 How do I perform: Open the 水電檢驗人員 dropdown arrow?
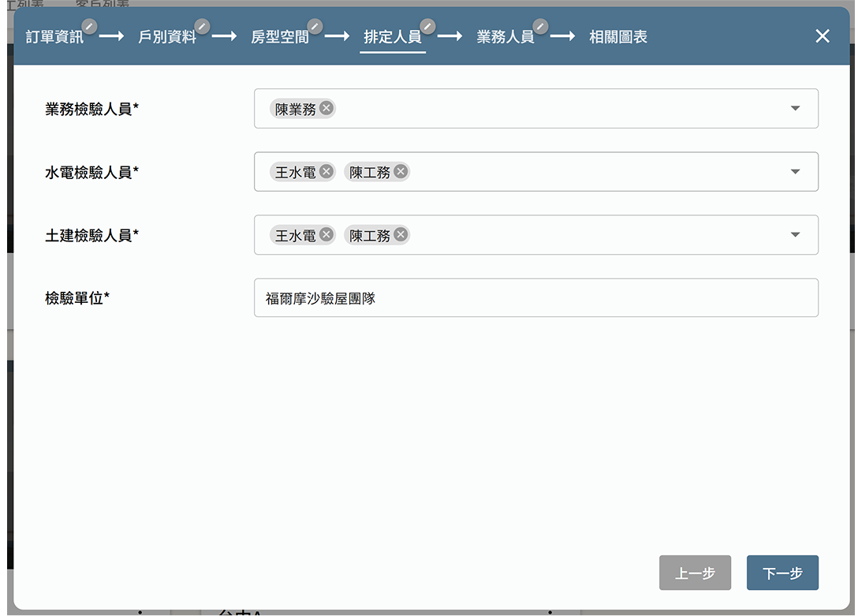click(795, 172)
